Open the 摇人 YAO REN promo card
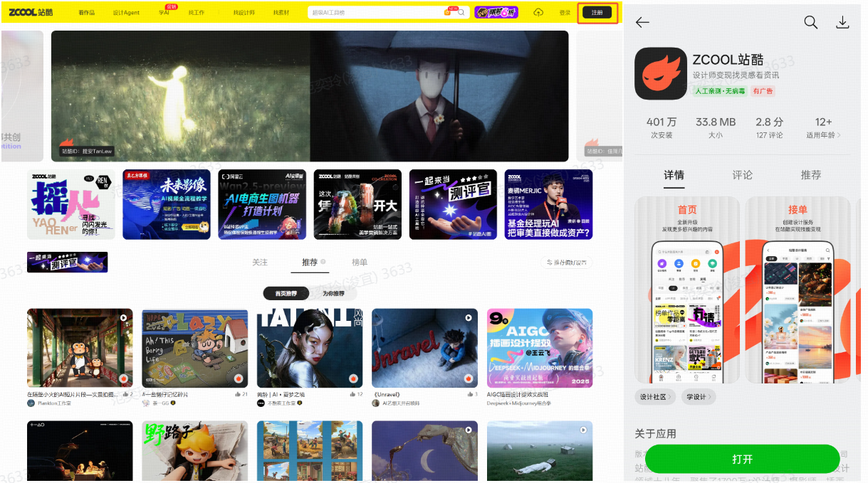 point(71,204)
